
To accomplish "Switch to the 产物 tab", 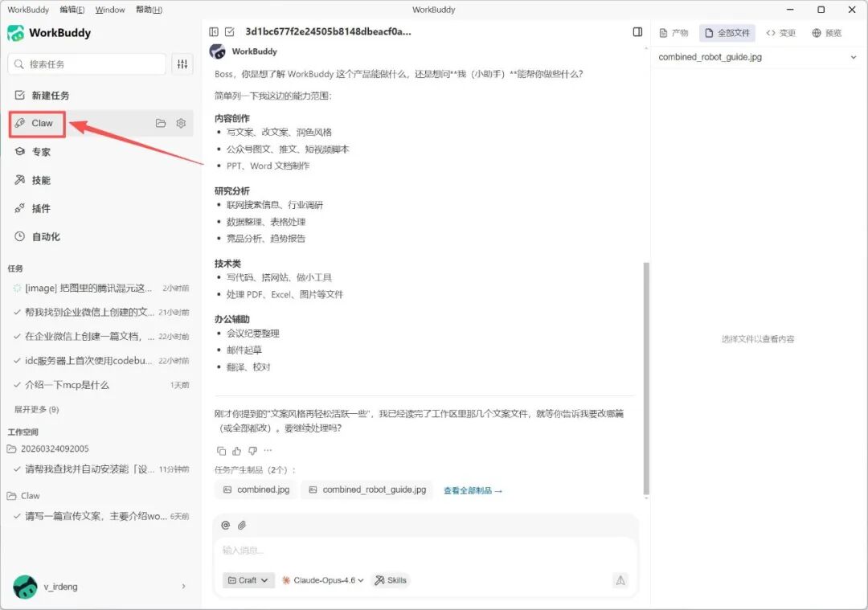I will [674, 33].
